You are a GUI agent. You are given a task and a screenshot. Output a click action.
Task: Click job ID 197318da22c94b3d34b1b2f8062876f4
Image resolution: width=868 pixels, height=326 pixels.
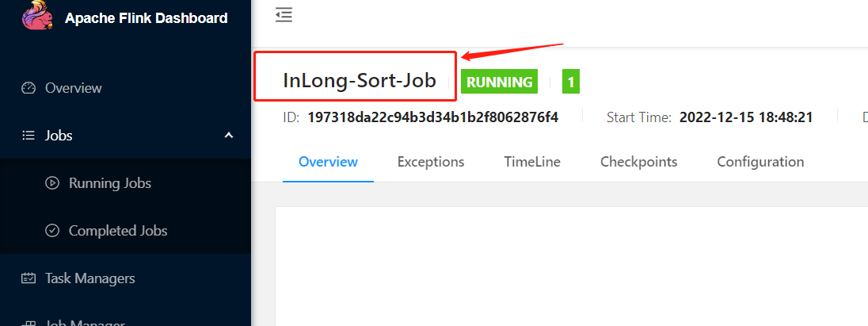pos(433,117)
